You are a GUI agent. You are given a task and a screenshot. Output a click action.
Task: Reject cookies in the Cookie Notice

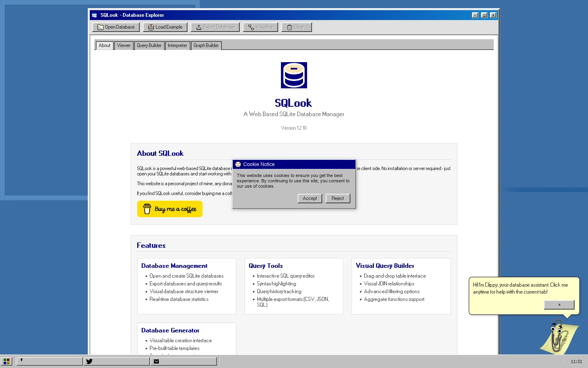point(338,198)
